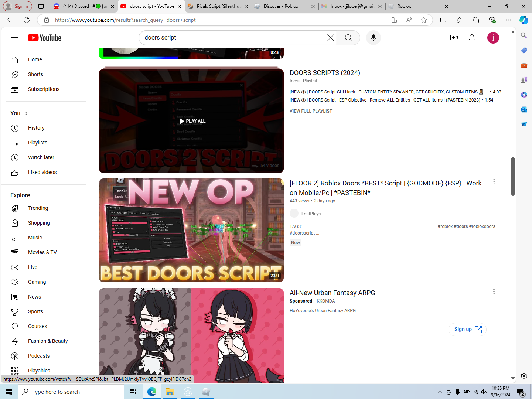Open the taskbar notification center

[521, 392]
